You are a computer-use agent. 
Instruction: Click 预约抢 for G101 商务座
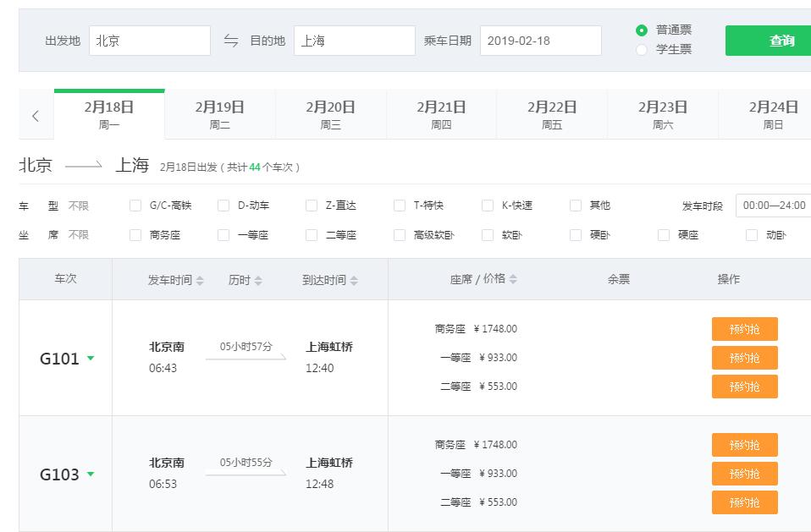tap(744, 329)
